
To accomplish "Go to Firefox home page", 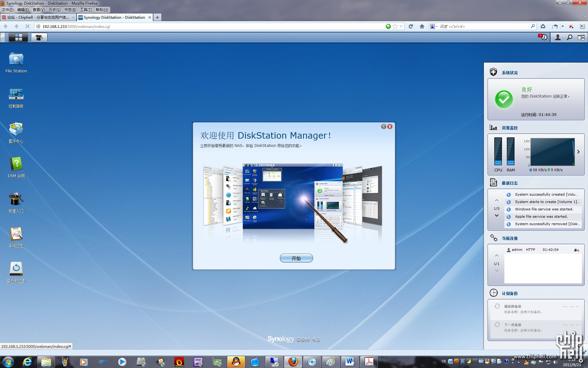I will coord(422,26).
